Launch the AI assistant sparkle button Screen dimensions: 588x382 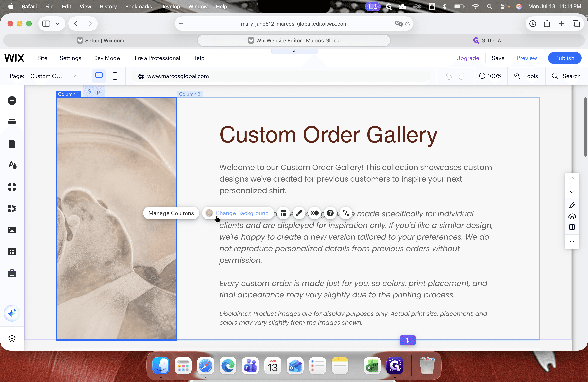[x=12, y=313]
